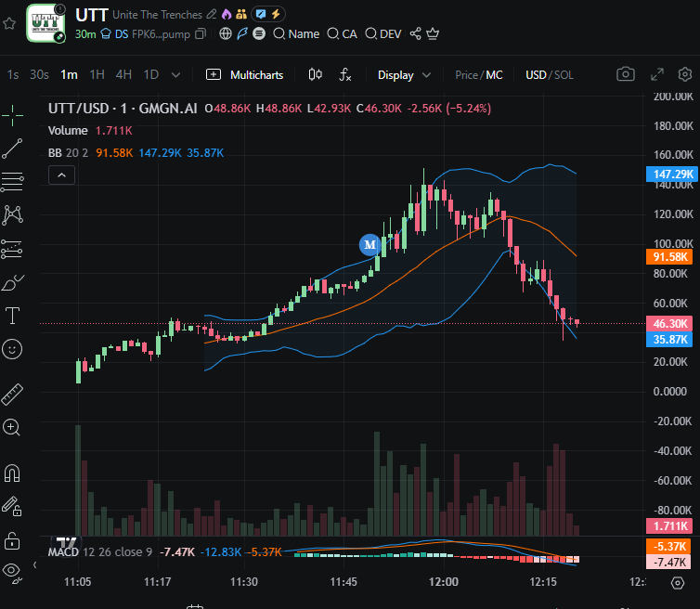Click the striped round coin icon

259,34
